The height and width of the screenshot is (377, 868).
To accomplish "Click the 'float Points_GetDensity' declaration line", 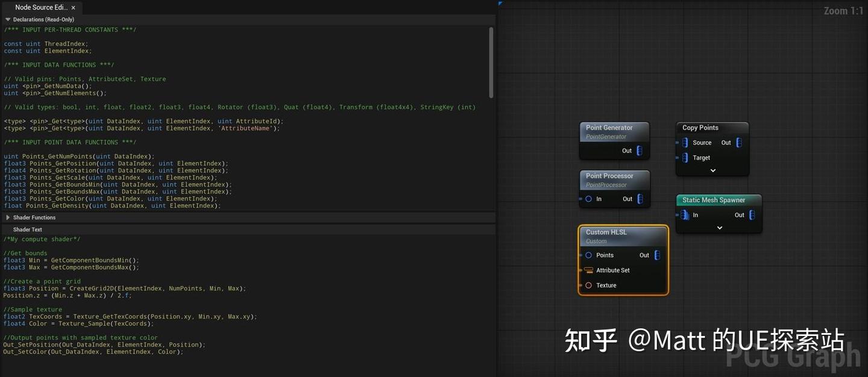I will click(x=113, y=206).
